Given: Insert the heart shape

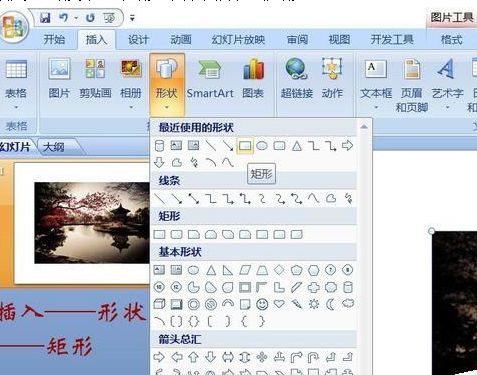Looking at the screenshot, I should pos(279,304).
